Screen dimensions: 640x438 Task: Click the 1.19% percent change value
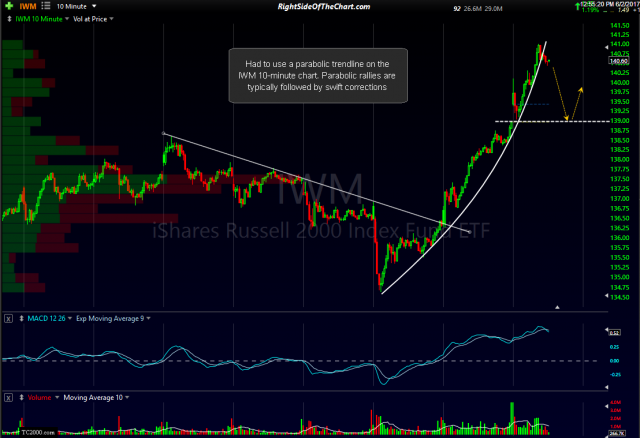coord(590,10)
